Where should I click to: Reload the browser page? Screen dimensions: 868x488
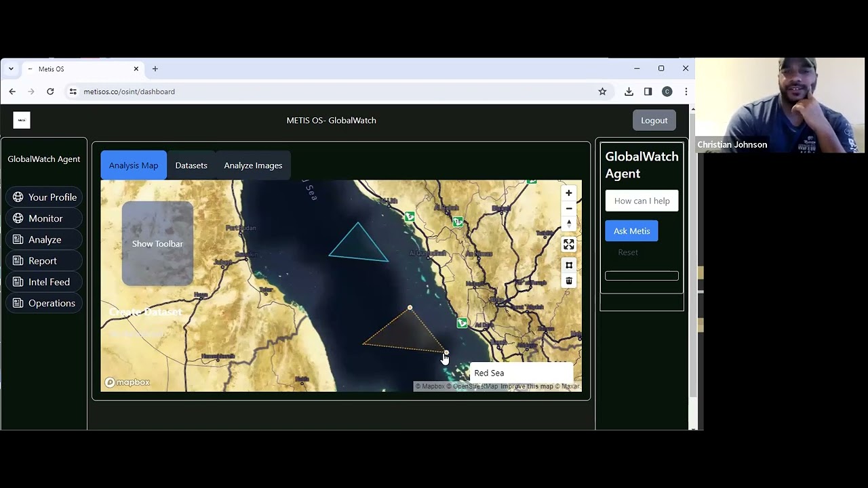pos(50,91)
